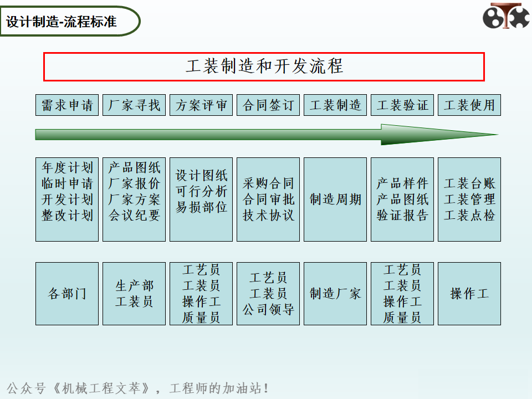Screen dimensions: 532x399
Task: Click the responsibility box under 方案评审 listing 质量员
Action: coord(201,294)
